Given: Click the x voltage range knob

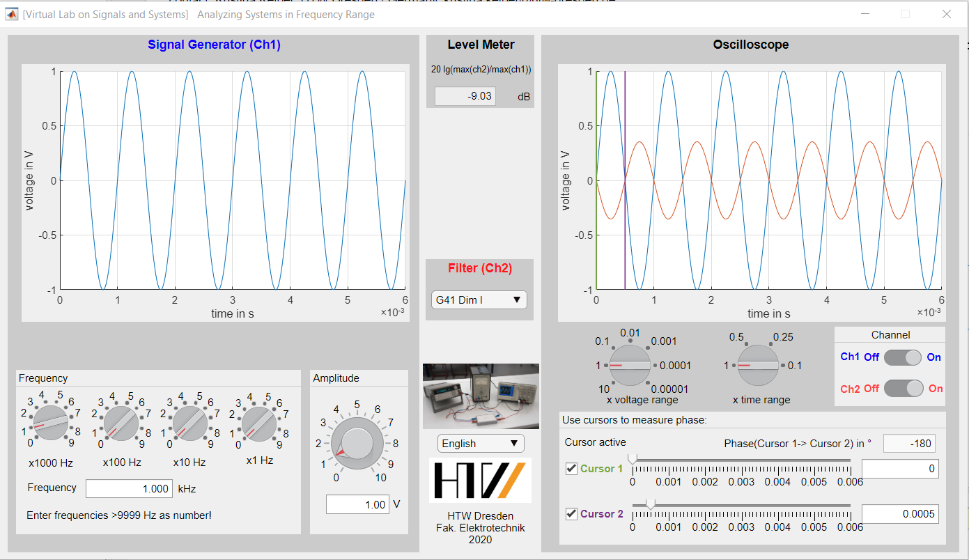Looking at the screenshot, I should pos(630,365).
